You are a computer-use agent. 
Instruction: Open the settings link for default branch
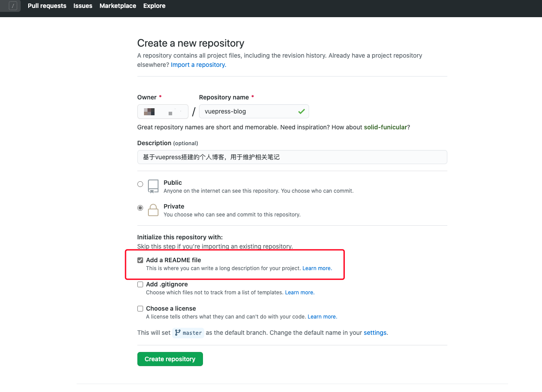(x=375, y=333)
